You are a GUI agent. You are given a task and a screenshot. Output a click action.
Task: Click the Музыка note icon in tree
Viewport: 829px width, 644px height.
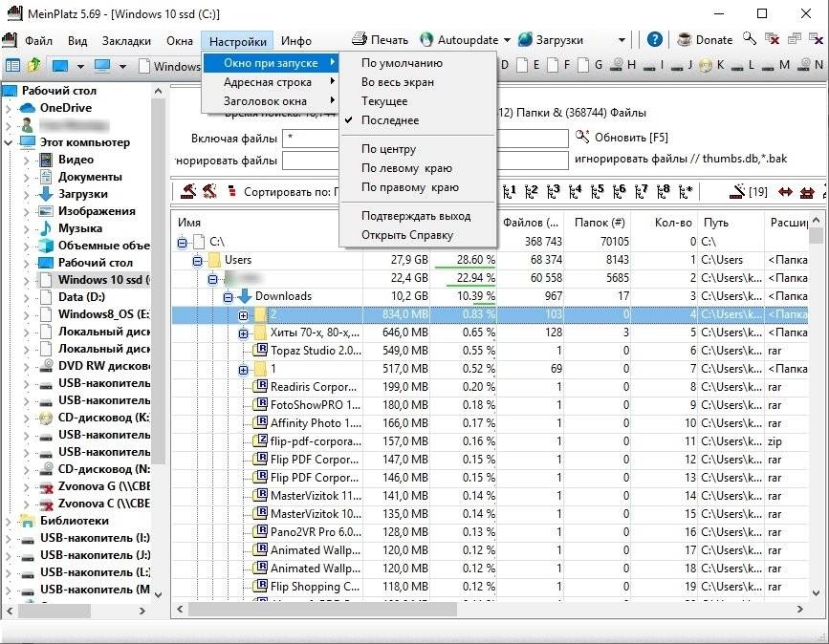(46, 228)
